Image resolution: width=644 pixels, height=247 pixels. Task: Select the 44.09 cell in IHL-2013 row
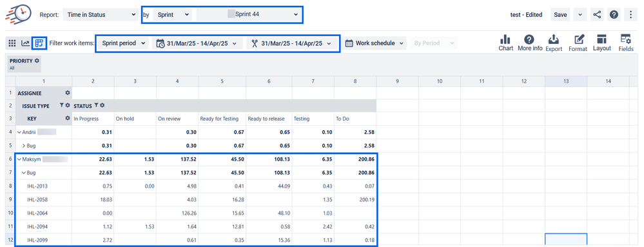(x=269, y=186)
